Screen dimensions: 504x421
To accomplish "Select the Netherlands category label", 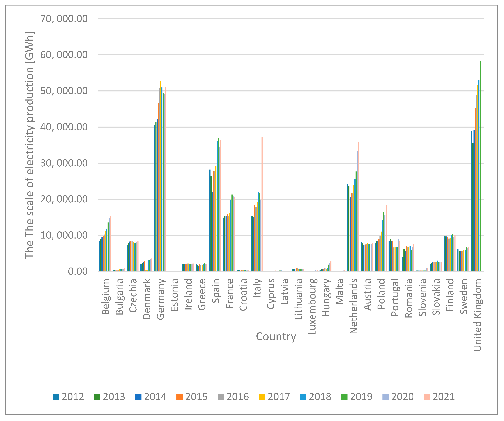I will [353, 306].
